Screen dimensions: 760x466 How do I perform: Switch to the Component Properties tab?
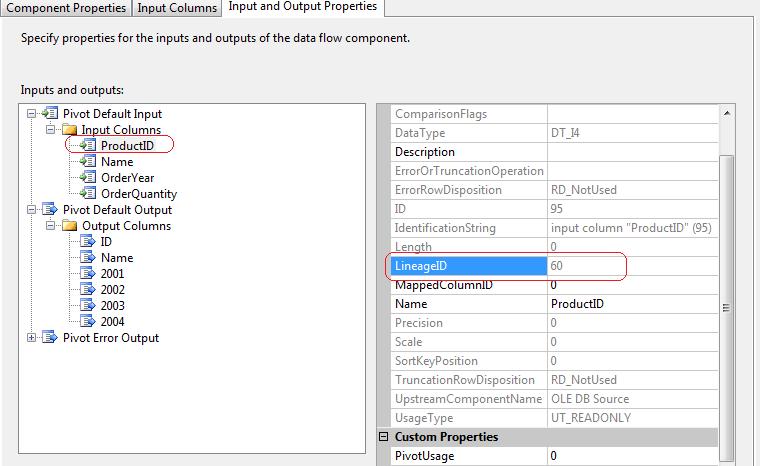click(x=66, y=8)
